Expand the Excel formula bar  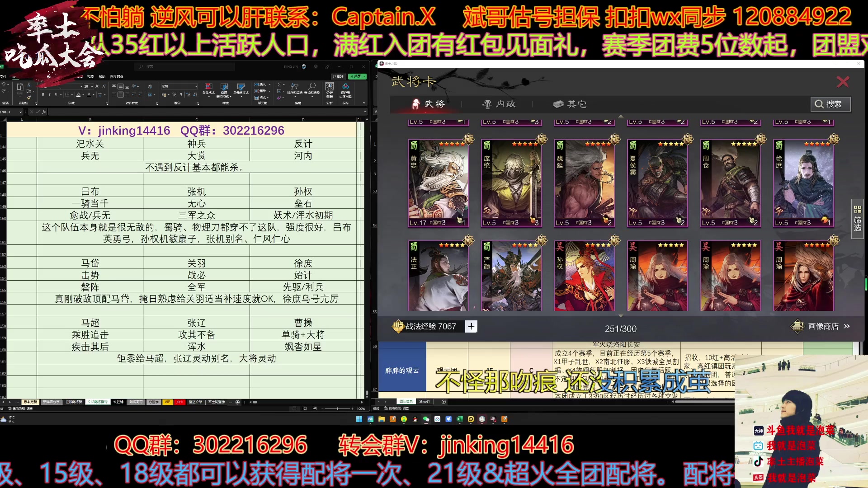[x=365, y=111]
